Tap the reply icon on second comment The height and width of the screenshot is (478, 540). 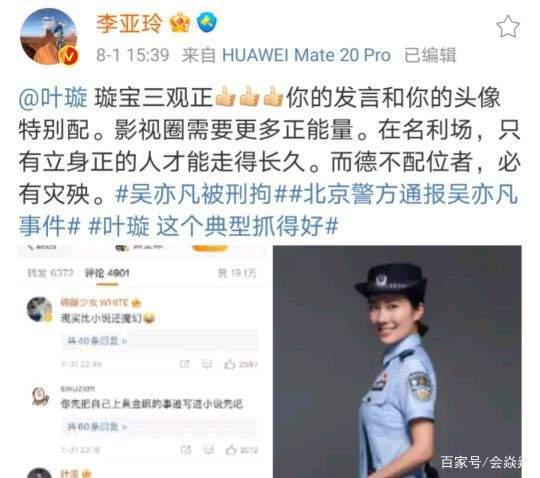[x=208, y=449]
